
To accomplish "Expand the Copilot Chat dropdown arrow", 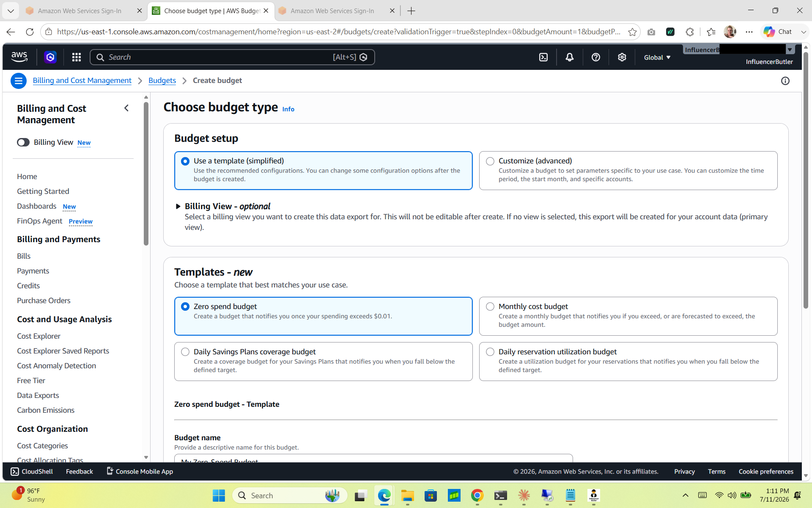I will click(x=803, y=32).
